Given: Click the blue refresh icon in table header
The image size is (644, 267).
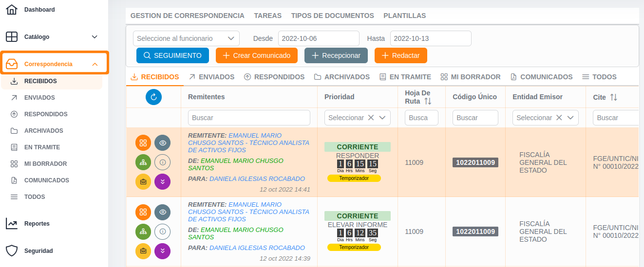Looking at the screenshot, I should pos(153,97).
